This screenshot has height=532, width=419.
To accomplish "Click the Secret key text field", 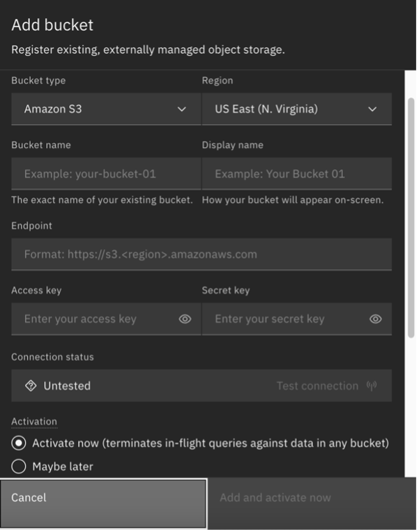I will point(286,319).
